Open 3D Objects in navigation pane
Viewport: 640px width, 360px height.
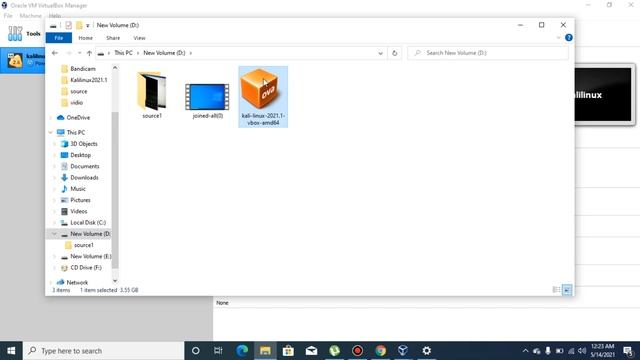[x=84, y=144]
